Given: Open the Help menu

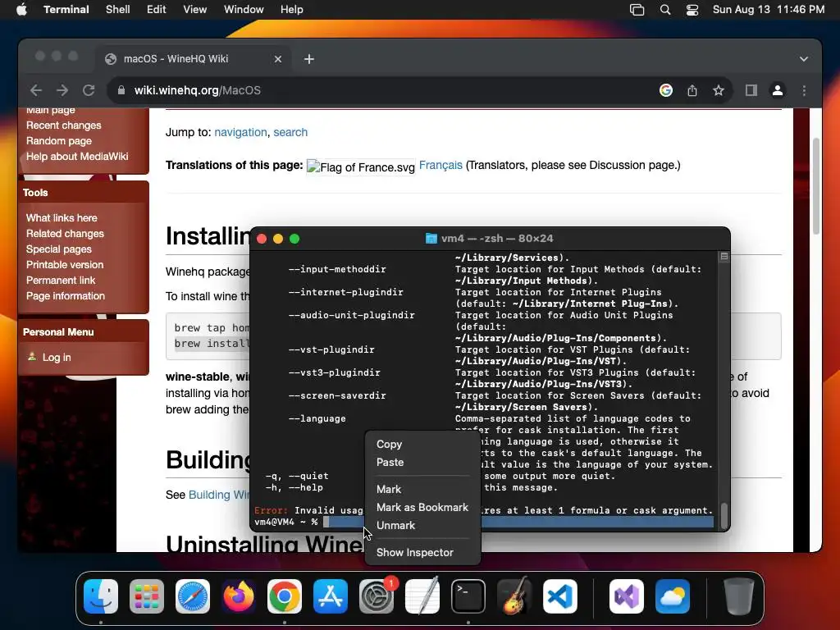Looking at the screenshot, I should tap(292, 10).
